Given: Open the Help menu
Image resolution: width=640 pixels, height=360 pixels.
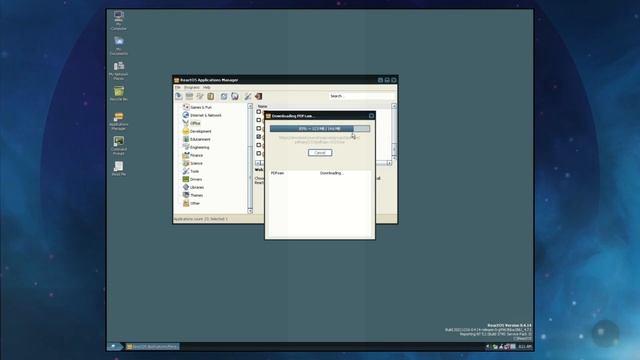Looking at the screenshot, I should click(x=207, y=87).
